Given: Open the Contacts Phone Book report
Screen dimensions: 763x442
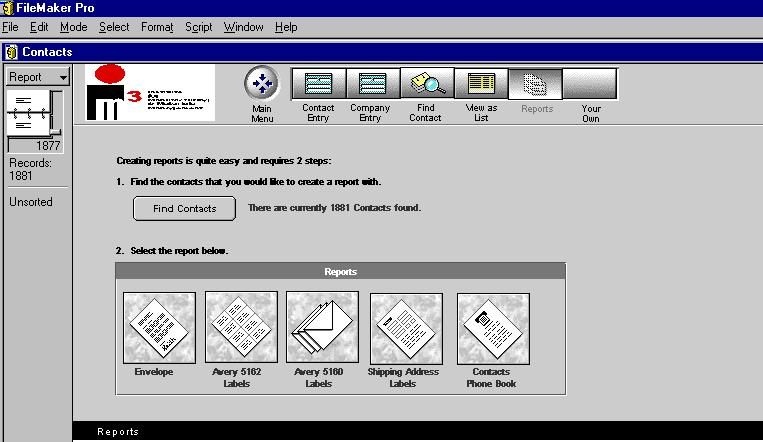Looking at the screenshot, I should point(493,328).
